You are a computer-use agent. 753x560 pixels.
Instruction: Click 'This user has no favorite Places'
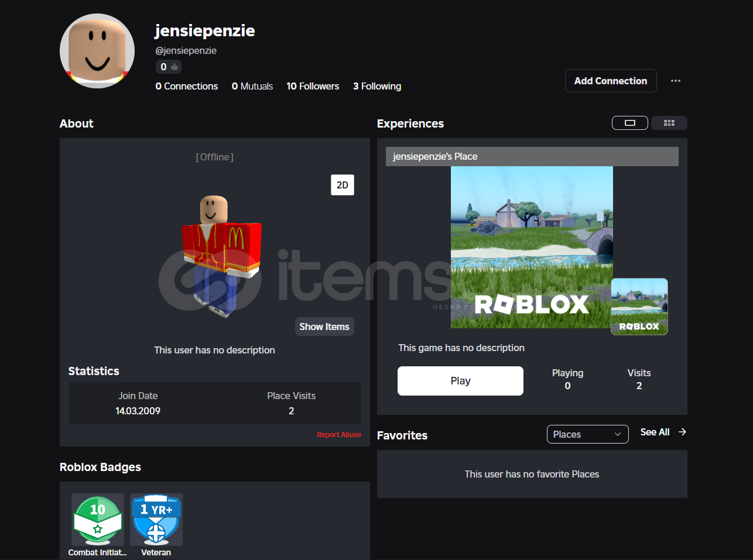point(532,474)
